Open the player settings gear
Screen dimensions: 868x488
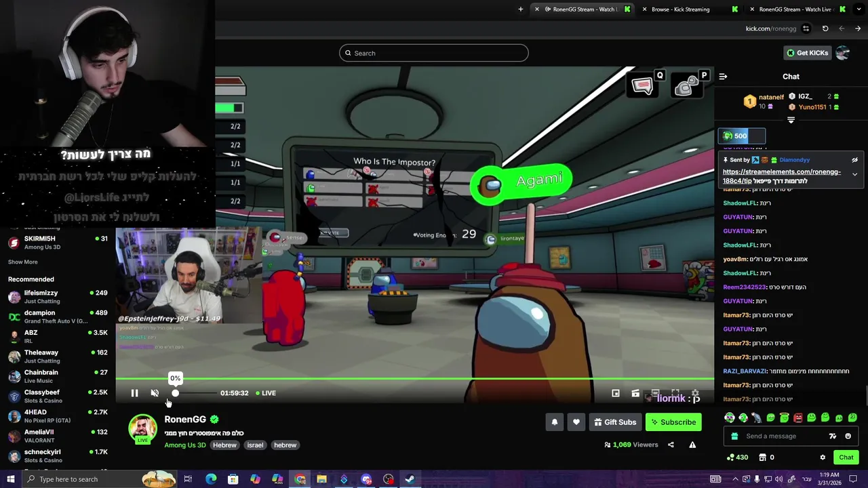pyautogui.click(x=695, y=393)
